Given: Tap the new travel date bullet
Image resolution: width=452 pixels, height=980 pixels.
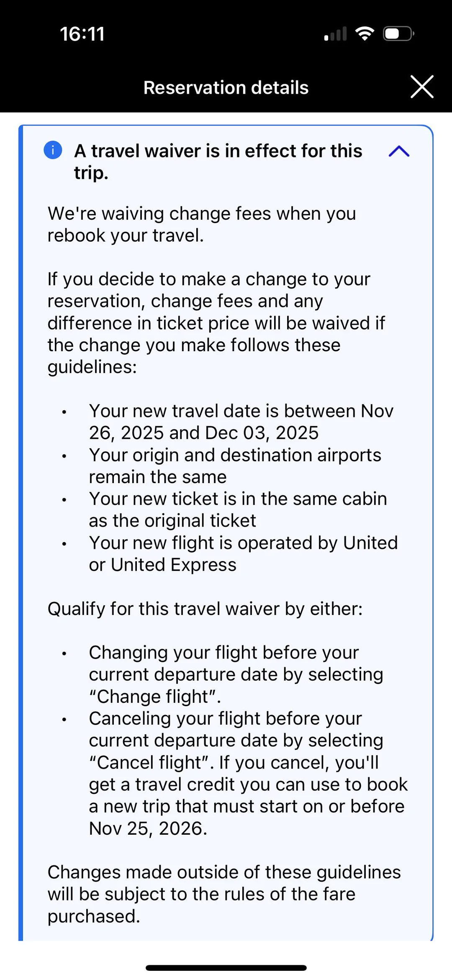Looking at the screenshot, I should 241,422.
